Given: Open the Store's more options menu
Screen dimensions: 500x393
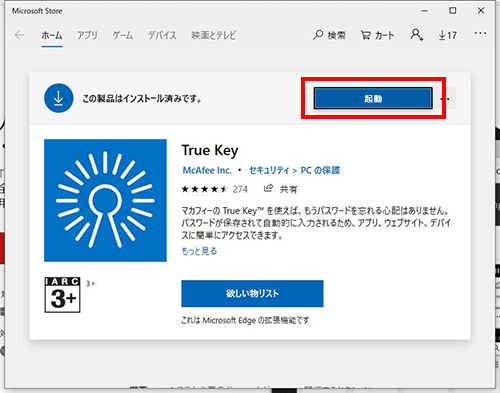Looking at the screenshot, I should coord(480,33).
